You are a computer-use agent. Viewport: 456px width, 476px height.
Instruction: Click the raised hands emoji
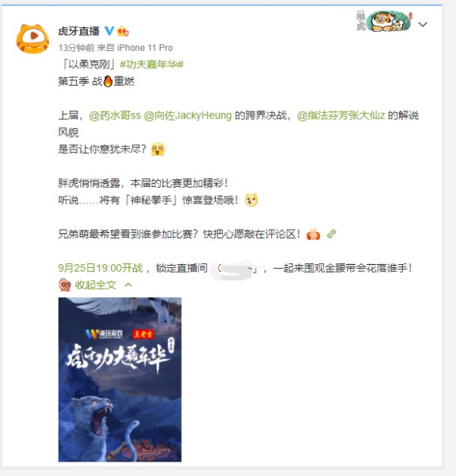tap(313, 234)
